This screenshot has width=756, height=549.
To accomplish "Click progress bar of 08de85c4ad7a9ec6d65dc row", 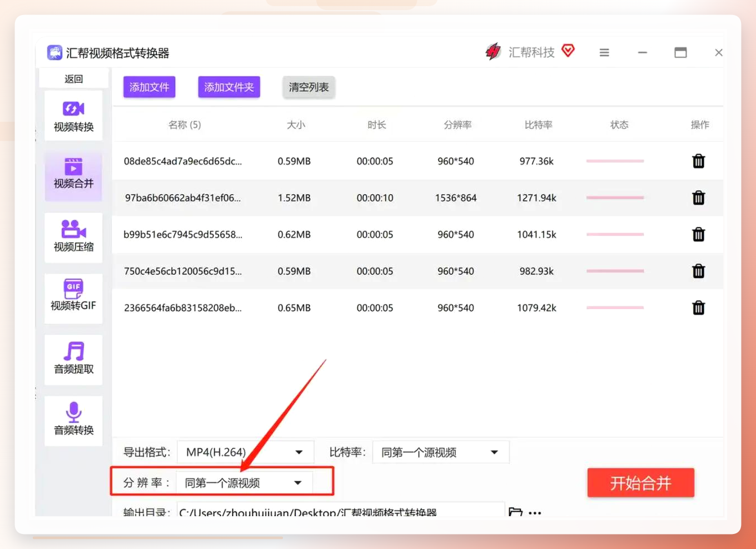I will pos(615,161).
